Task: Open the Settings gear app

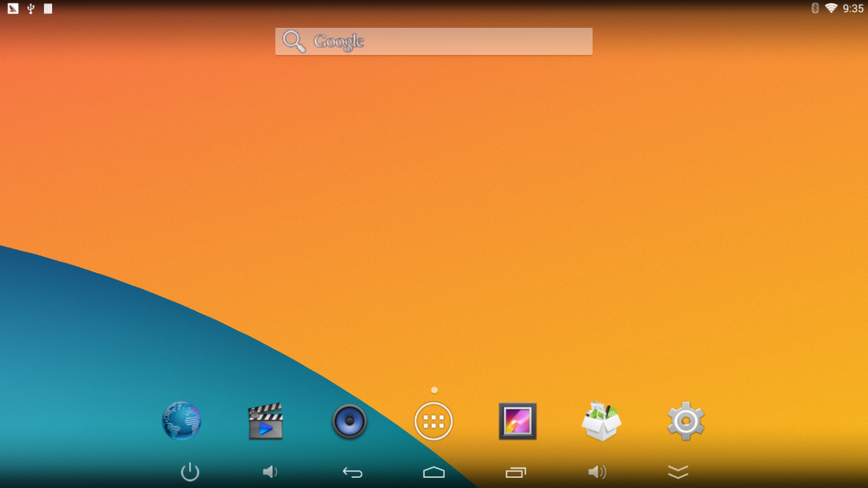Action: pyautogui.click(x=686, y=421)
